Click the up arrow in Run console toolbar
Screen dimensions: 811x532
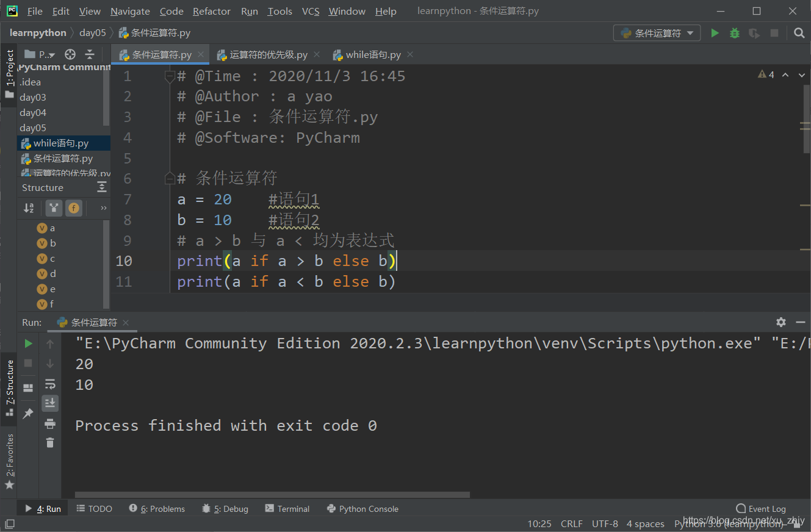pos(50,344)
